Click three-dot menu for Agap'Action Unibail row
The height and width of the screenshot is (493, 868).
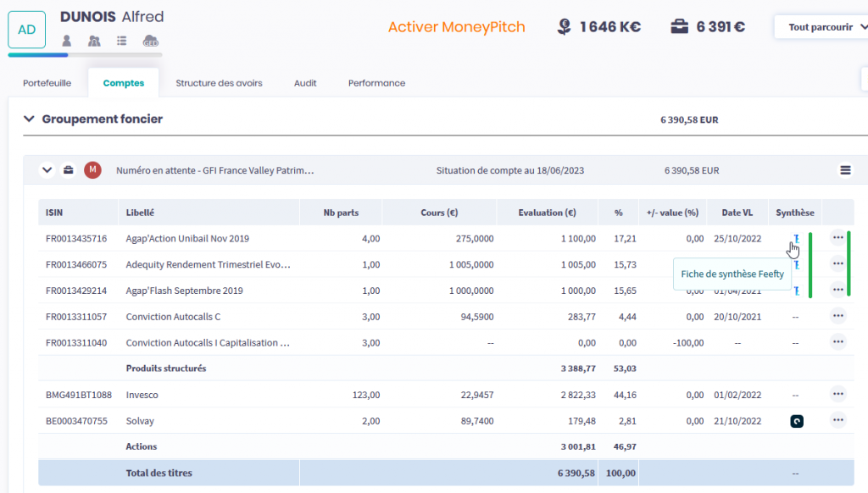click(x=837, y=238)
